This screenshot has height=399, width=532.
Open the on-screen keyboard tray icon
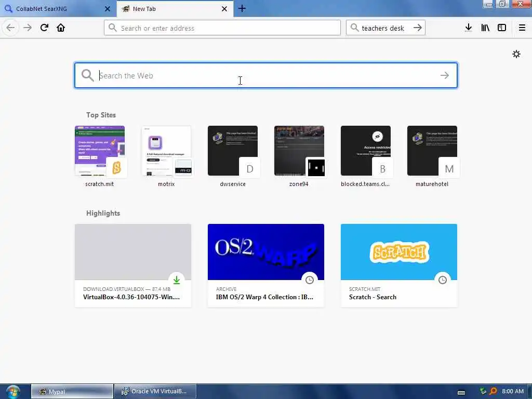point(461,393)
